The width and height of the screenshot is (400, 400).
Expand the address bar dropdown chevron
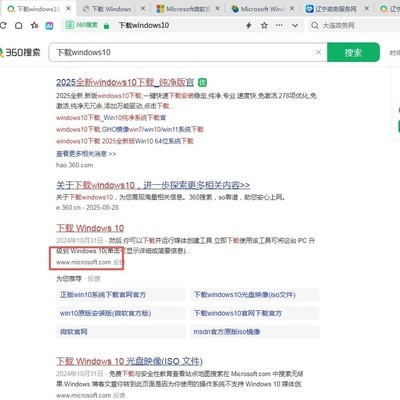pos(295,25)
